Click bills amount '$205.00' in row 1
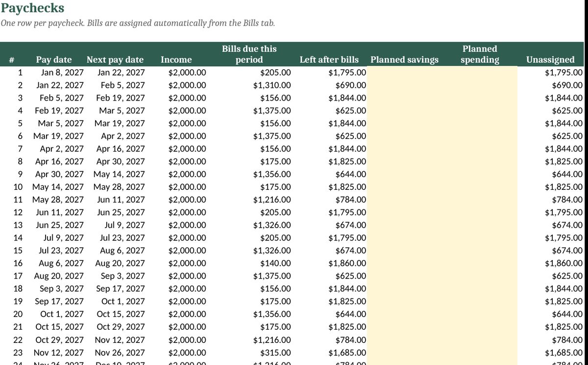 (x=275, y=73)
